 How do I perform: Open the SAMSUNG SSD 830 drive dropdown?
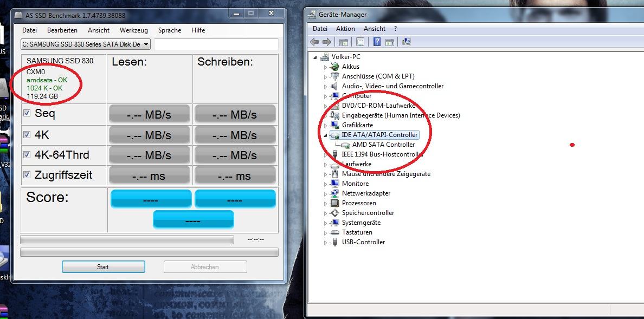[x=86, y=44]
